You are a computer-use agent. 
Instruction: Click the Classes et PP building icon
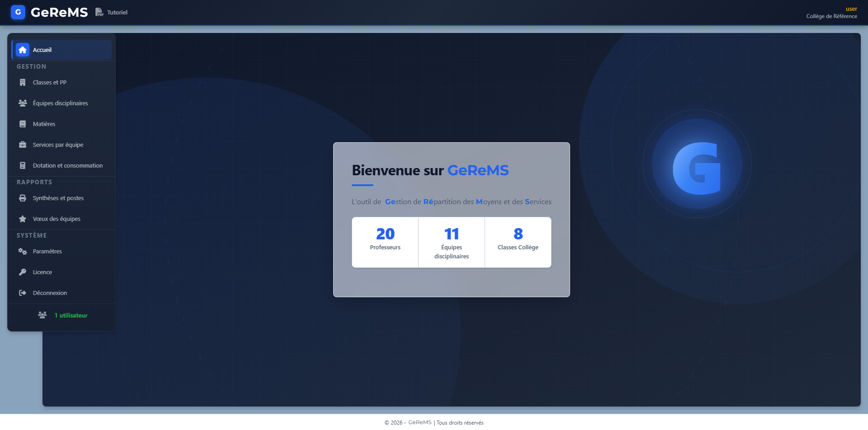pos(23,82)
